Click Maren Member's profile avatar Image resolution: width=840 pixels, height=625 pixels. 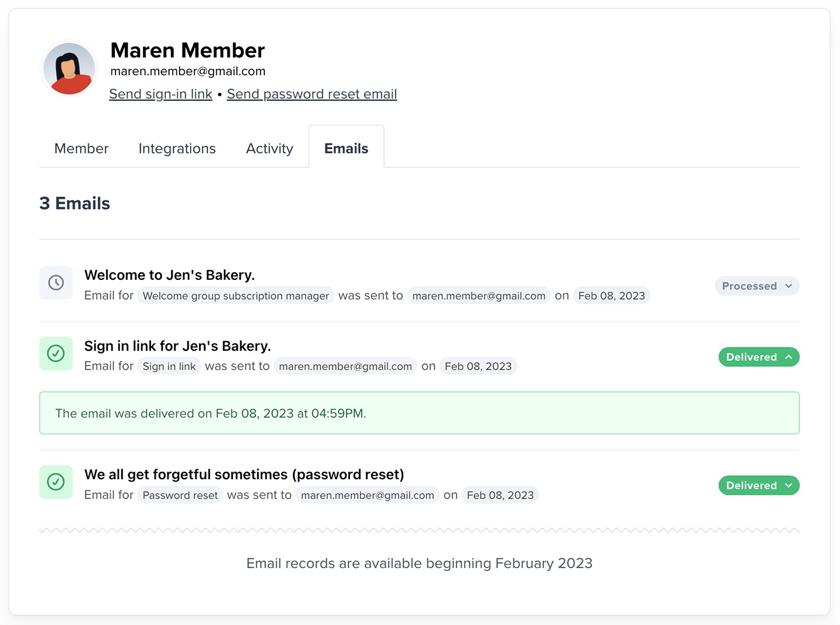point(69,68)
